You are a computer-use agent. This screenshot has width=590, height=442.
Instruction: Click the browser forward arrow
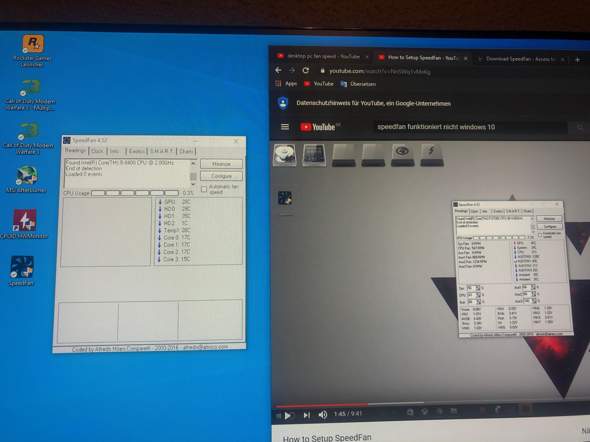pos(292,70)
